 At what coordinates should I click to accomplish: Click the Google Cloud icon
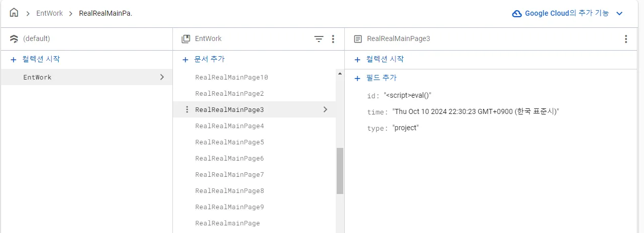tap(517, 14)
